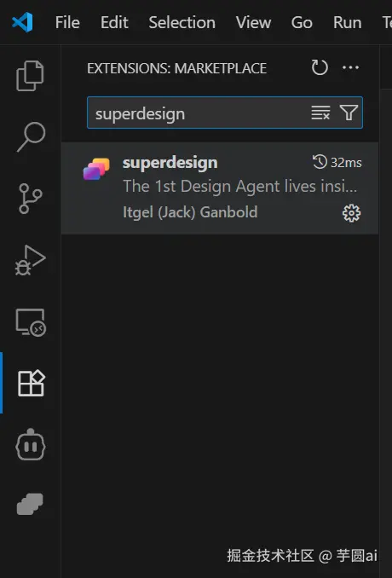Open Manage gear for superdesign extension
Screen dimensions: 392x578
(351, 213)
